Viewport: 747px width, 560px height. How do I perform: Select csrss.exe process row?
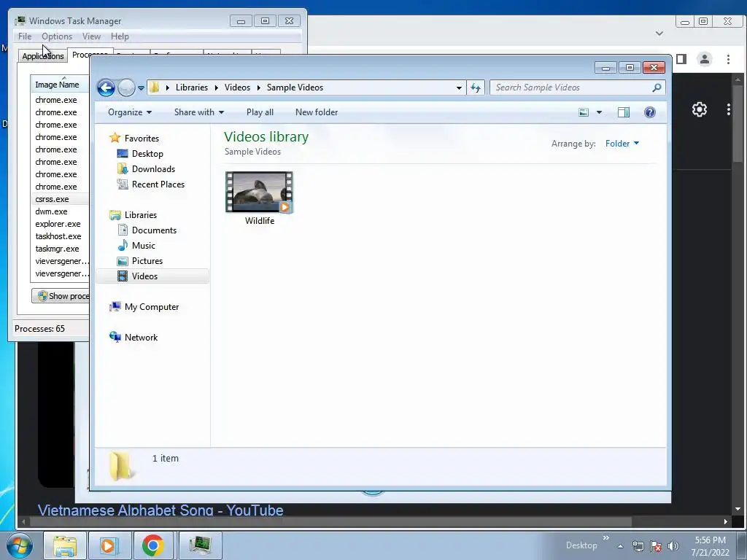coord(60,199)
